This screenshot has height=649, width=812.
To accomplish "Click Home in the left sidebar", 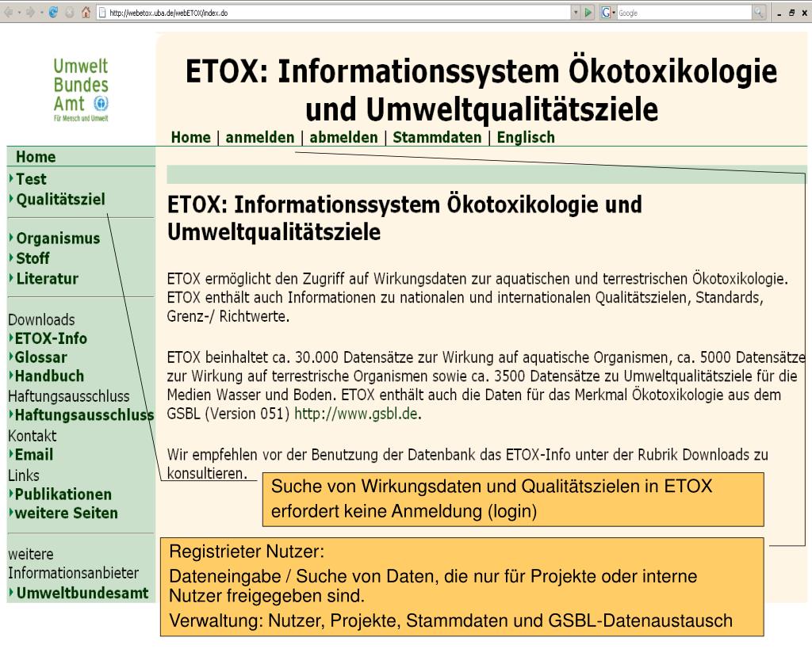I will coord(36,157).
